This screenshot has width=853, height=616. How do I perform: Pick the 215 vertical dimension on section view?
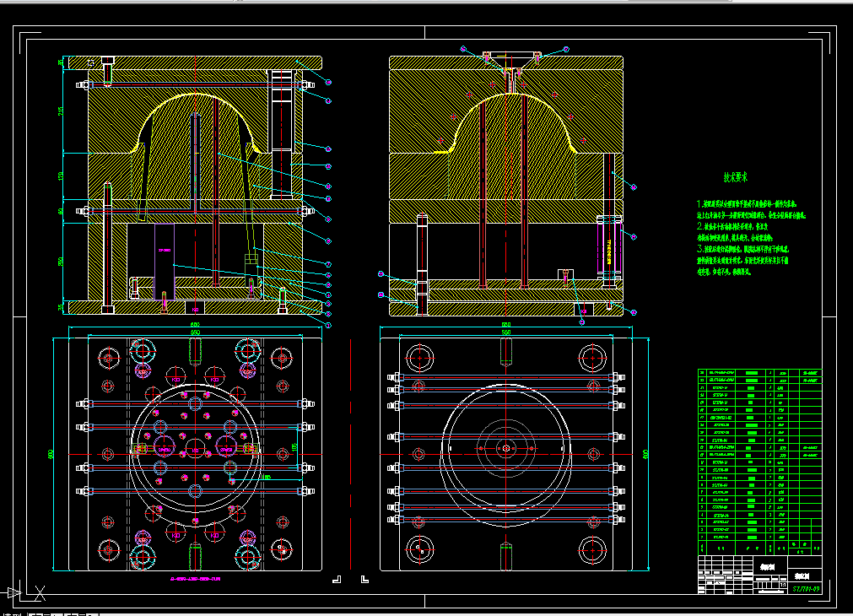(x=61, y=111)
